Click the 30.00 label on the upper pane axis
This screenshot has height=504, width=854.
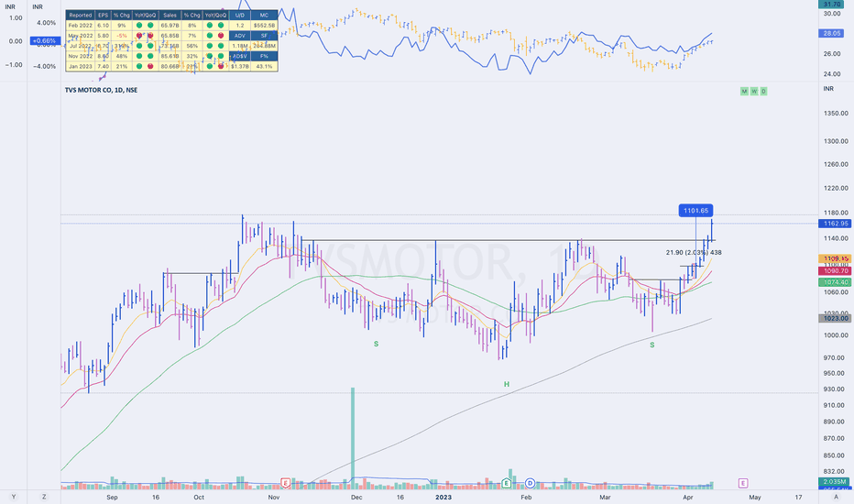point(832,13)
